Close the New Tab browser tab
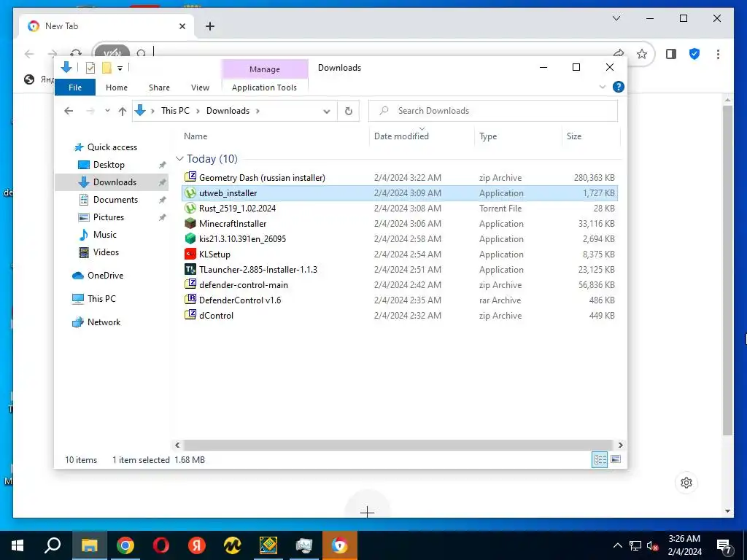 [182, 26]
